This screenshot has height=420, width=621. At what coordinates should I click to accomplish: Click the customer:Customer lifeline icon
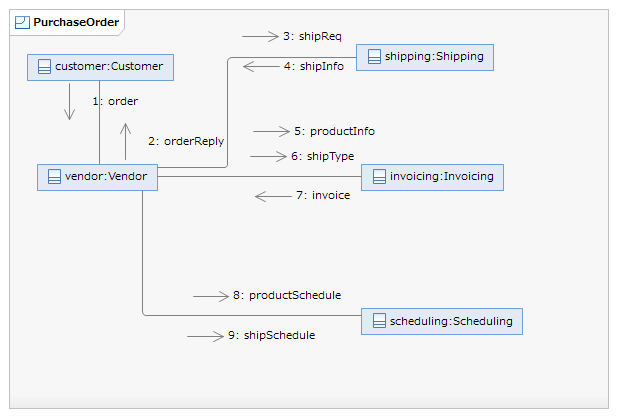(x=44, y=67)
